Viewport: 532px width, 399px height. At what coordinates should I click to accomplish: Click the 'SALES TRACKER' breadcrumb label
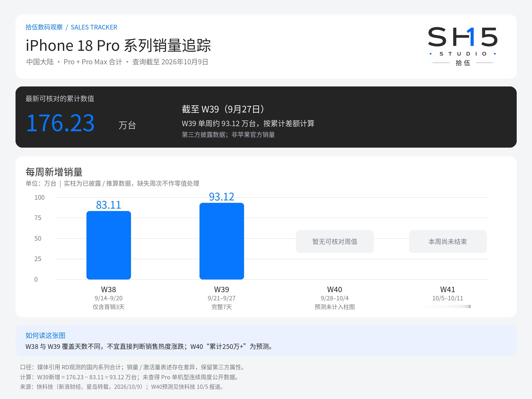tap(94, 27)
